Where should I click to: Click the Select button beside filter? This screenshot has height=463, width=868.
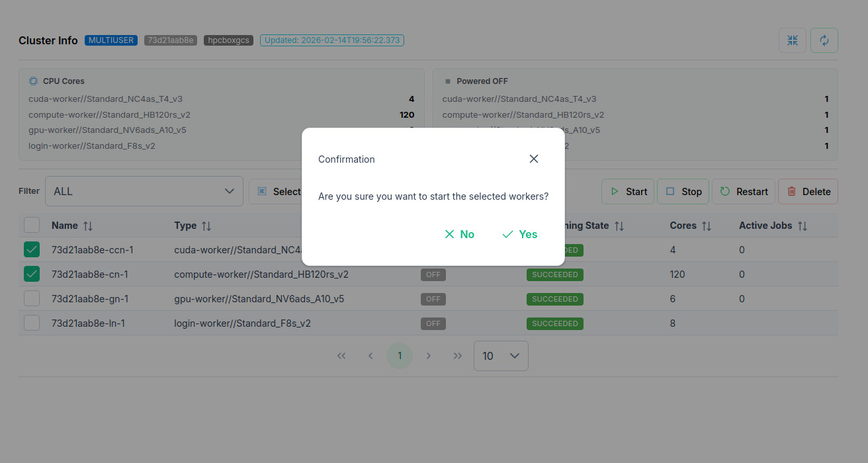click(279, 191)
